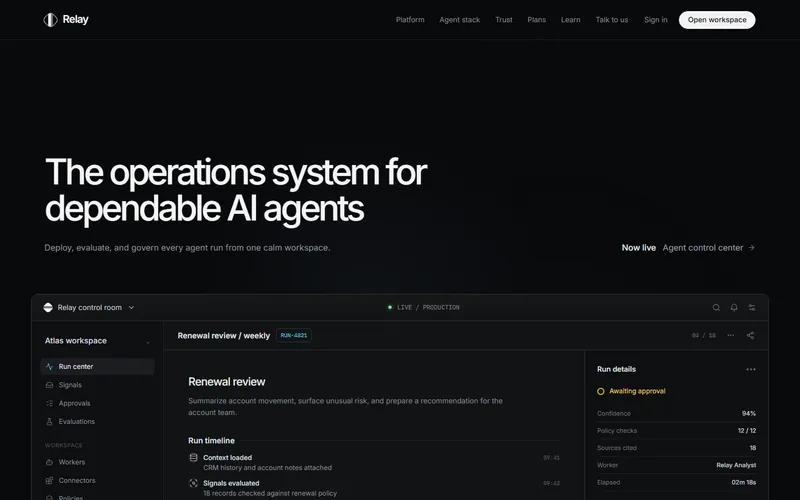Click the Context loaded database icon
The image size is (800, 500).
pyautogui.click(x=193, y=458)
